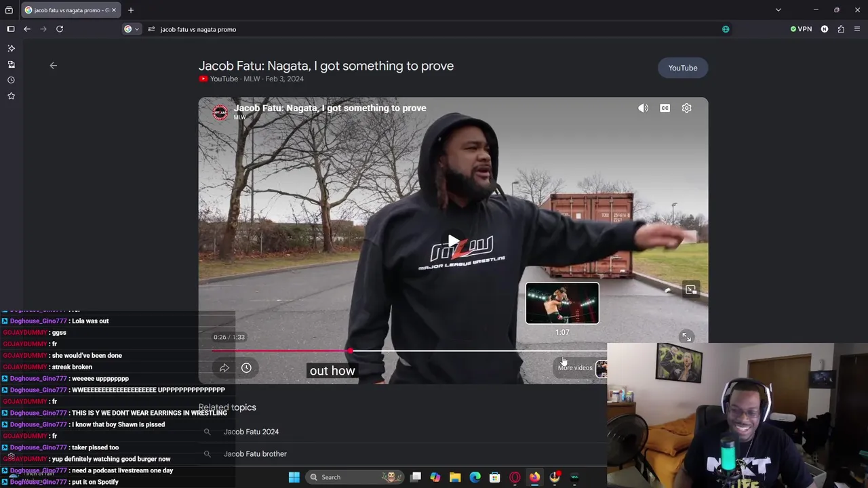Screen dimensions: 868x488
Task: Expand the list-all-tabs chevron in the title bar
Action: (x=778, y=10)
